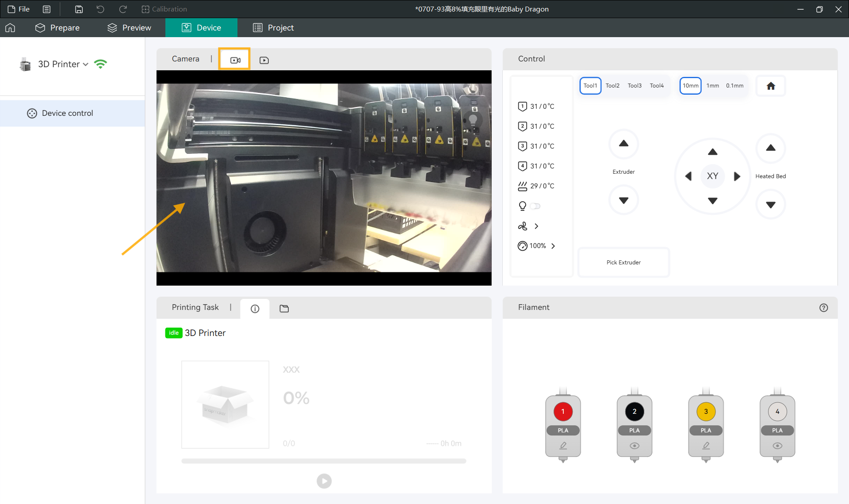
Task: Click the Filament help question icon
Action: pos(823,308)
